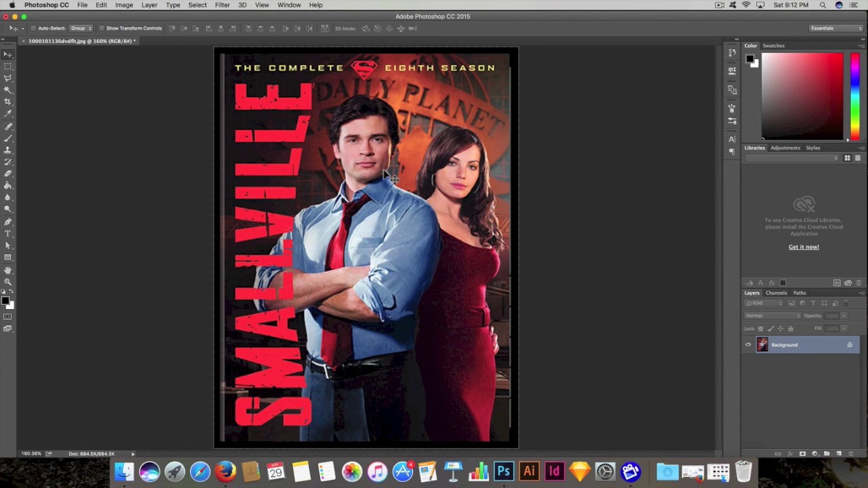Screen dimensions: 868x488
Task: Open the Filter menu
Action: (222, 5)
